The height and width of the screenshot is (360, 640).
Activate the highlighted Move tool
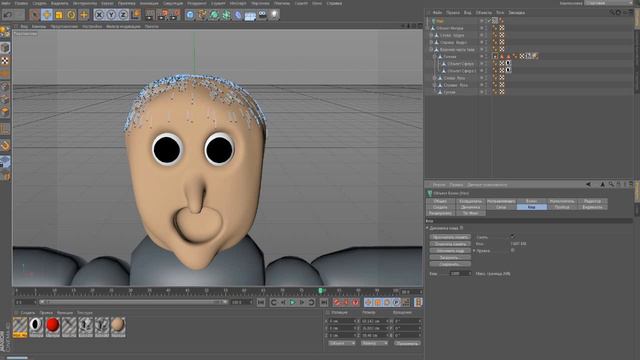[47, 15]
